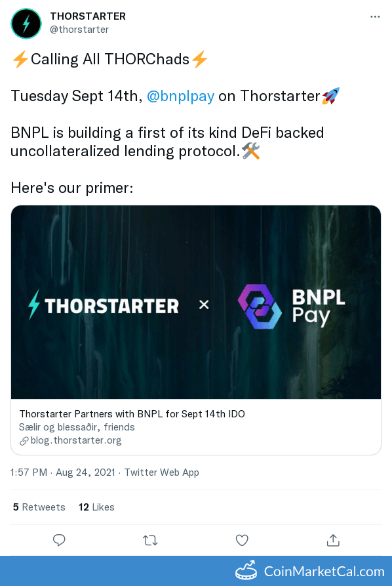
Task: Click the Thorstarter x BNPL Pay banner image
Action: (195, 302)
